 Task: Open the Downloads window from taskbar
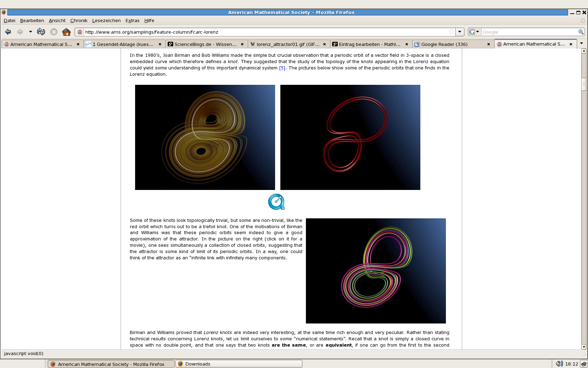(x=239, y=364)
